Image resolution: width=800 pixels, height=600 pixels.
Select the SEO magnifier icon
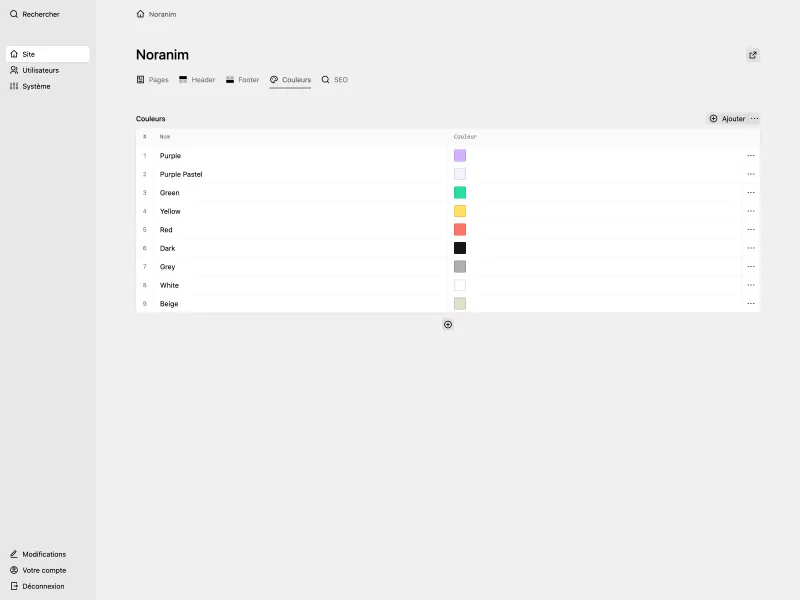tap(324, 79)
